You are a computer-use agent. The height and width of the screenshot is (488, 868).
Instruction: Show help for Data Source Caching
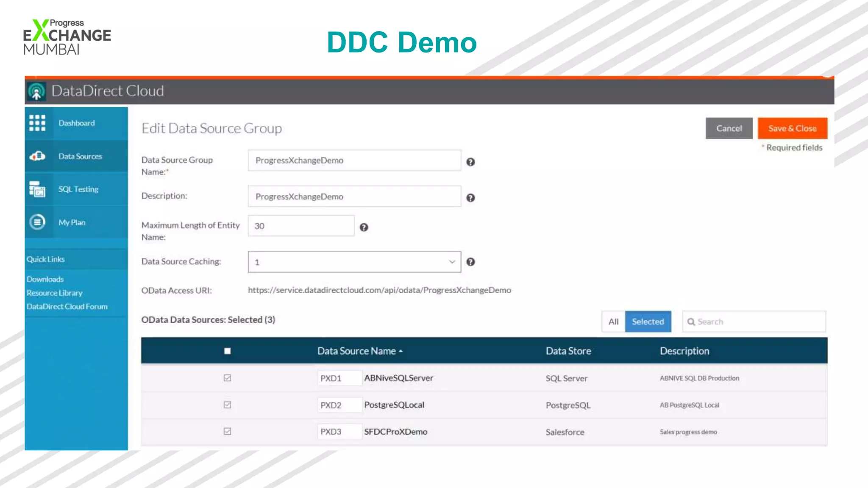(x=470, y=262)
